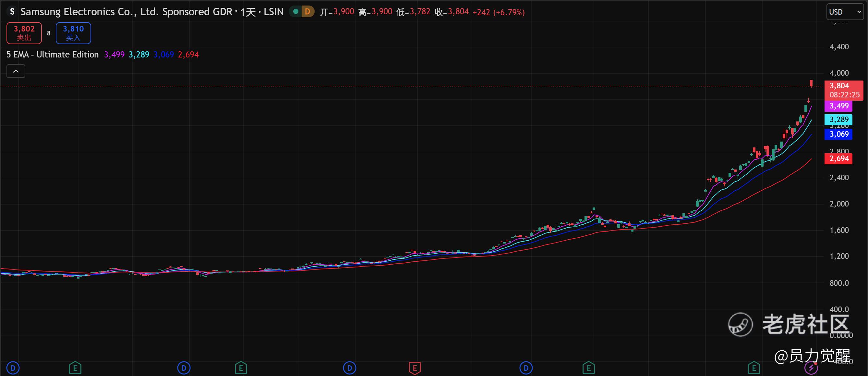Click the rightmost green earnings E marker
The height and width of the screenshot is (376, 868).
(x=754, y=368)
